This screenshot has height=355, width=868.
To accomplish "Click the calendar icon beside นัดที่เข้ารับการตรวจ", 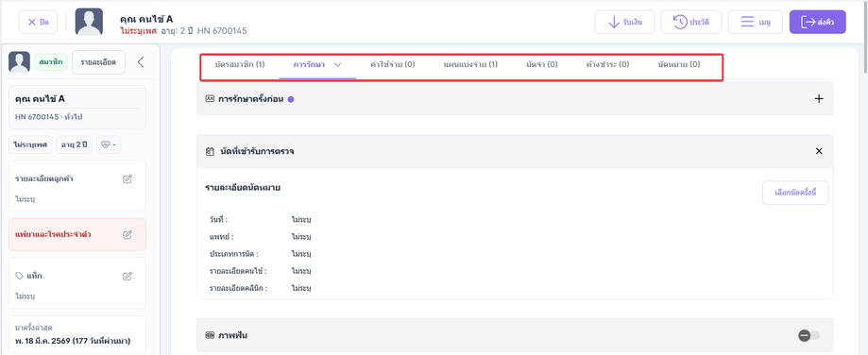I will (210, 151).
